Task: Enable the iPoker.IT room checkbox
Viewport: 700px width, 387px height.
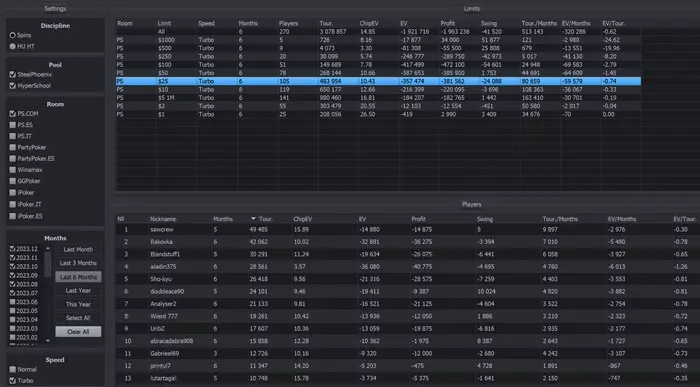Action: click(x=12, y=204)
